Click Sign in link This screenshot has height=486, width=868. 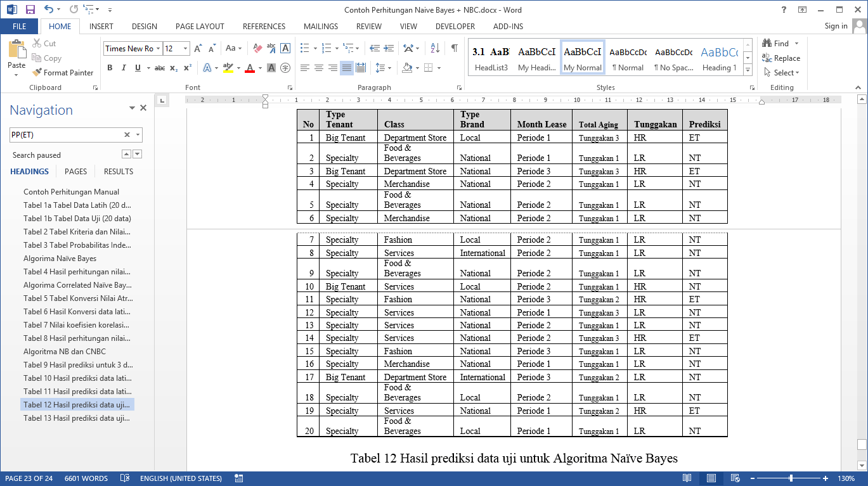pyautogui.click(x=836, y=26)
